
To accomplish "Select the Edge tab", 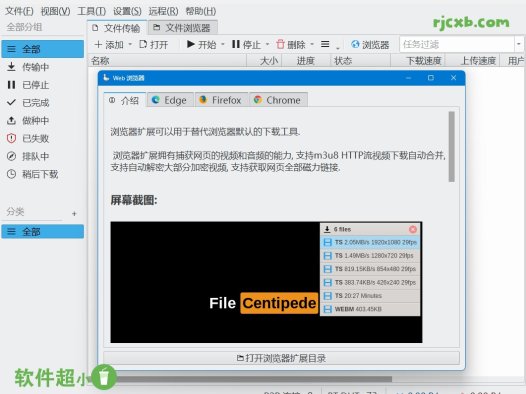I will click(x=170, y=100).
